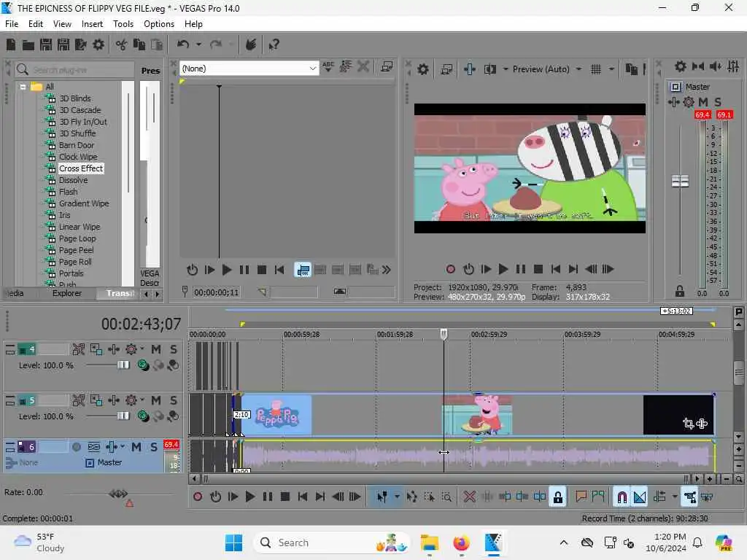
Task: Delete the selection with the red X icon
Action: (469, 497)
